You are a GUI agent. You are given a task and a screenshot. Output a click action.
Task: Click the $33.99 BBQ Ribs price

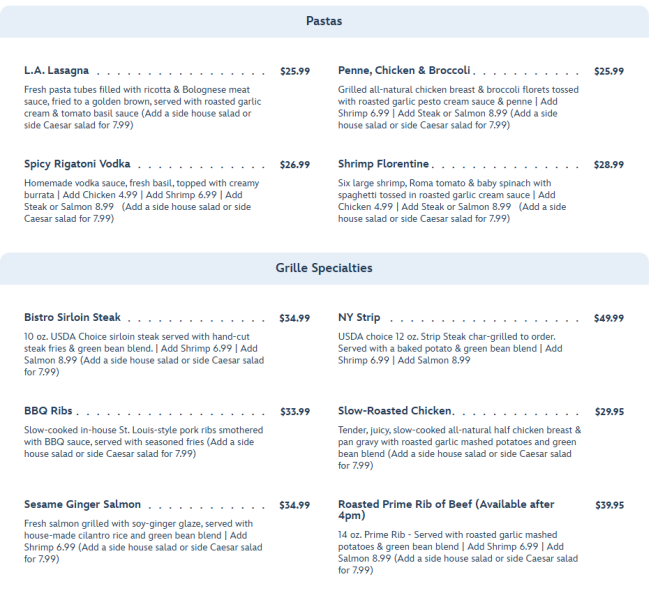click(x=295, y=411)
